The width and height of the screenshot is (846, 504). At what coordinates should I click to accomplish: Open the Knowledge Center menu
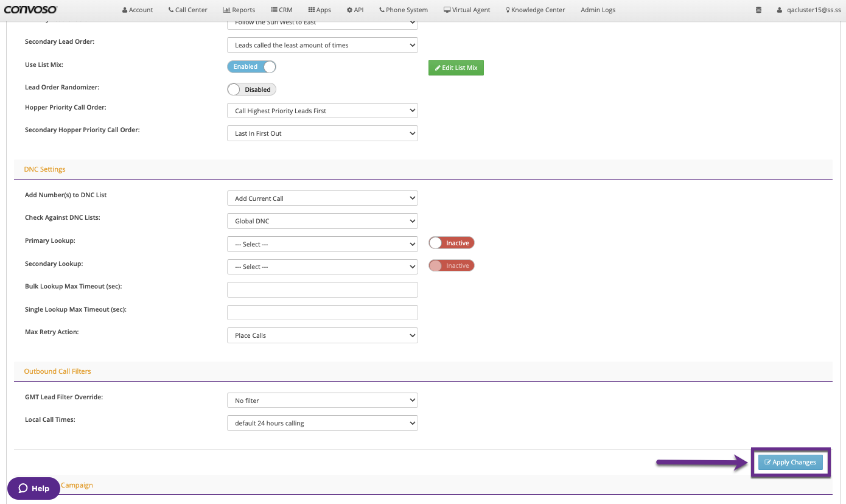(x=536, y=10)
